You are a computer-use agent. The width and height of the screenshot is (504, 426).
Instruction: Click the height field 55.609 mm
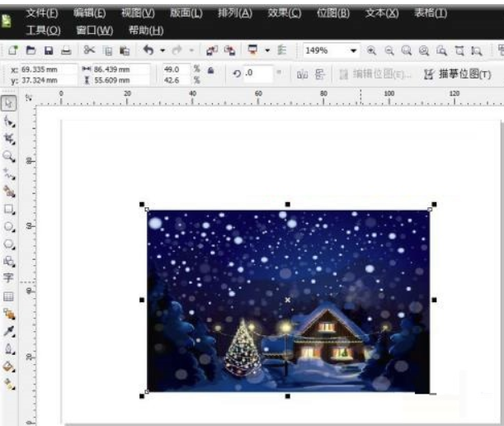(120, 80)
